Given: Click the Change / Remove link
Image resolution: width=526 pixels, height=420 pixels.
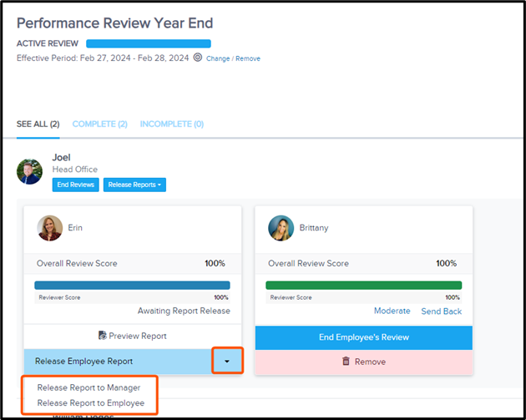Looking at the screenshot, I should (x=233, y=58).
